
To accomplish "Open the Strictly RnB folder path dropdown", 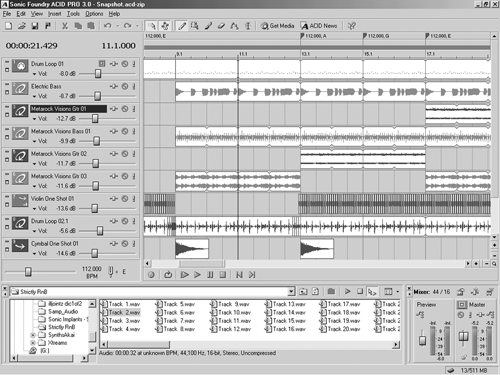I will 291,292.
